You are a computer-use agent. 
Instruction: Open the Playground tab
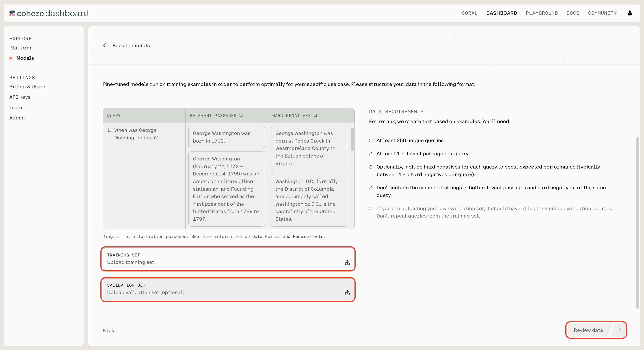click(x=542, y=13)
